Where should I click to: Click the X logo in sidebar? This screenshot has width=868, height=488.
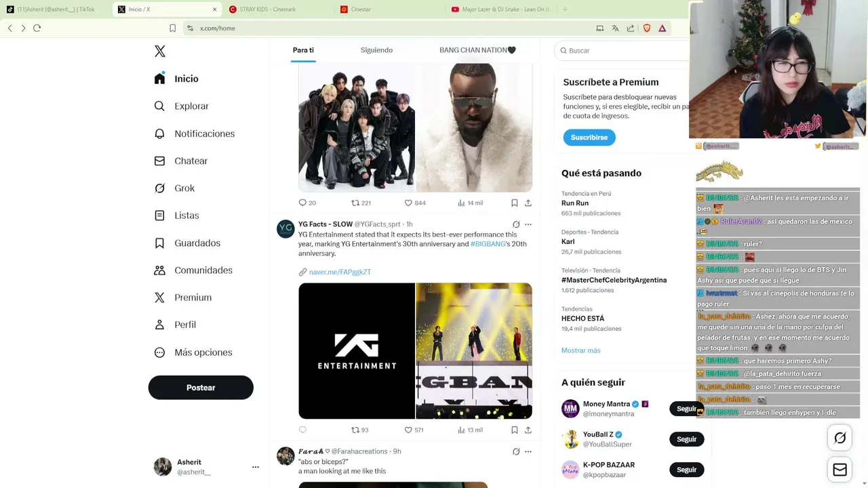pos(160,52)
